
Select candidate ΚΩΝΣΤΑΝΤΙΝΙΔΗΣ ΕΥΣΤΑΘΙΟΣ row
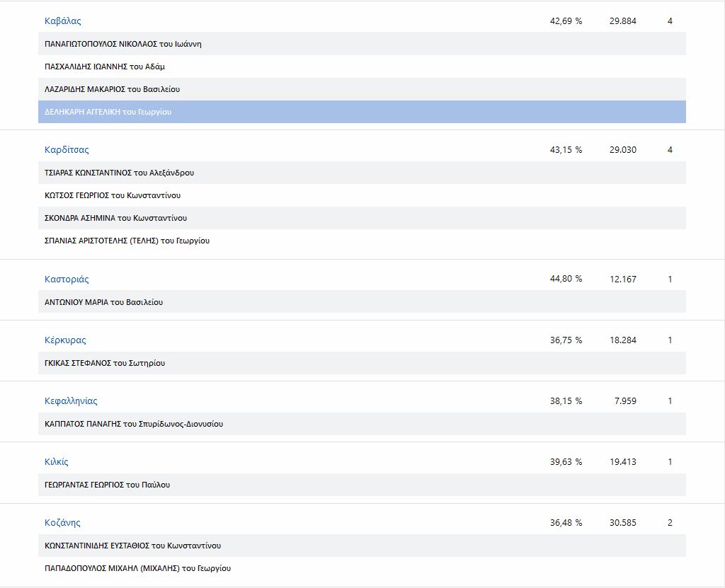coord(132,546)
